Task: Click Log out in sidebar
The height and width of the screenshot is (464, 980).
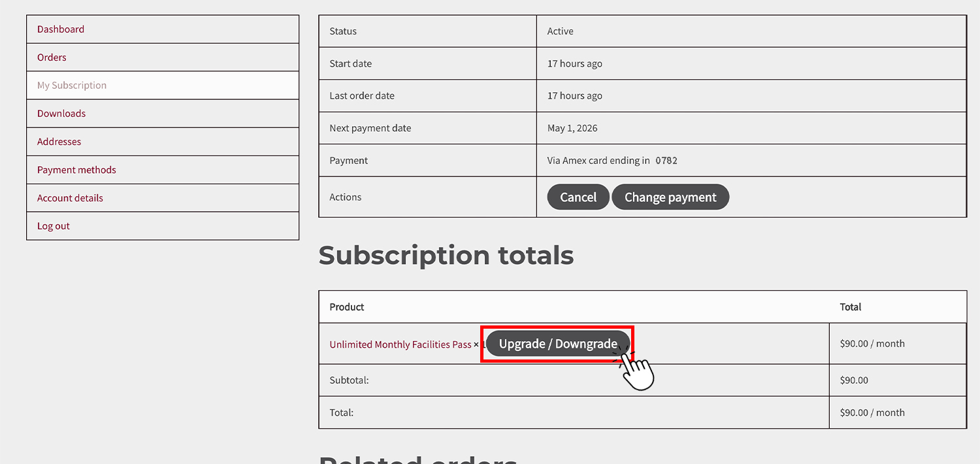Action: (x=54, y=226)
